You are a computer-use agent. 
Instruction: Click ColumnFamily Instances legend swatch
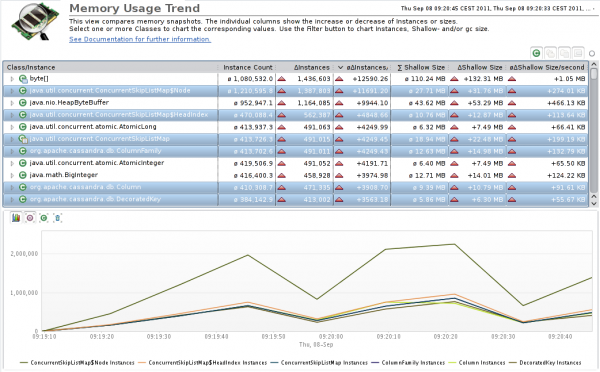375,363
